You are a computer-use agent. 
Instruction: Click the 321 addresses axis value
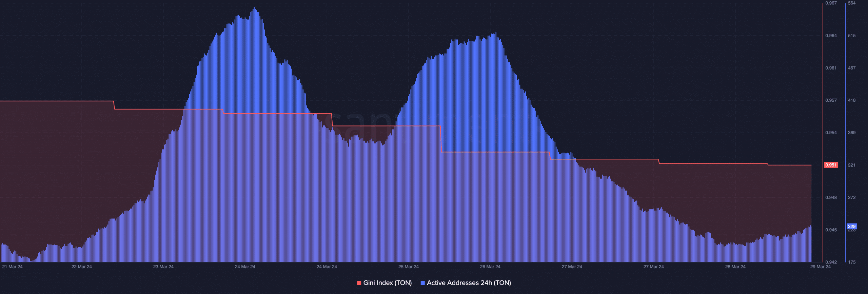point(852,165)
